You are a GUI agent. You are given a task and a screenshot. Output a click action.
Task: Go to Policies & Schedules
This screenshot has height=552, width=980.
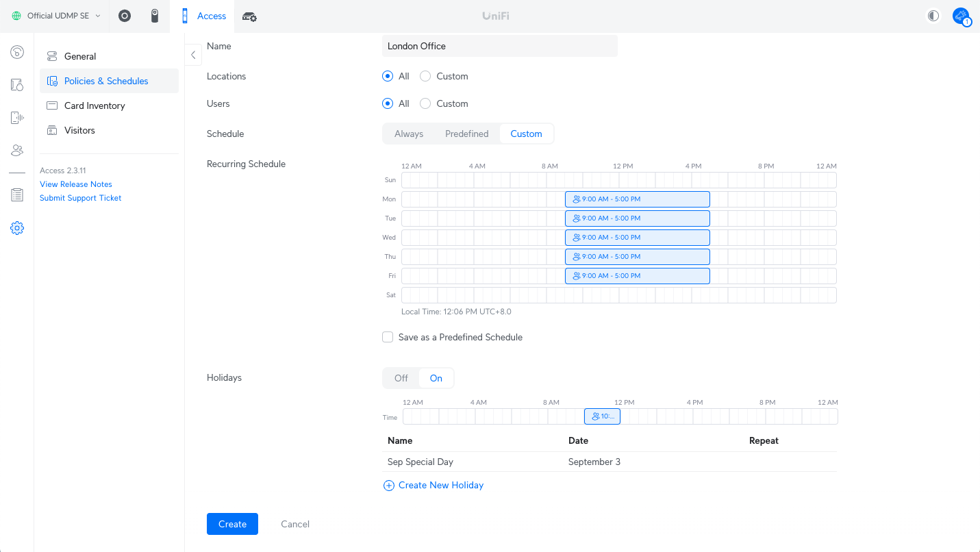tap(109, 81)
